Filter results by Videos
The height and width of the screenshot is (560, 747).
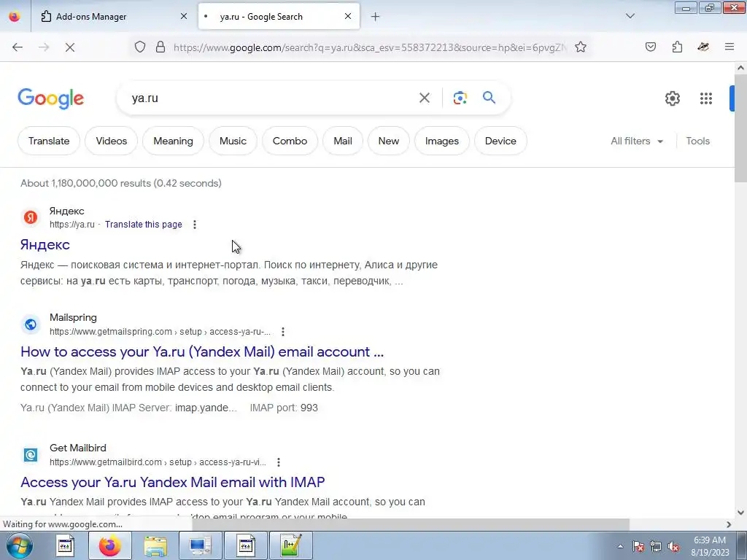111,141
